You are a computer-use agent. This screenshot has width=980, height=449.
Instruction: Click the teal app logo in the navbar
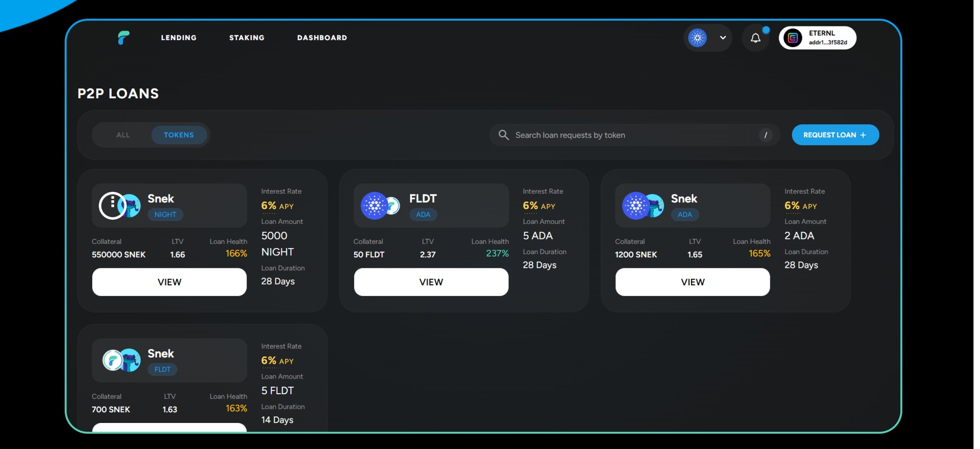124,38
